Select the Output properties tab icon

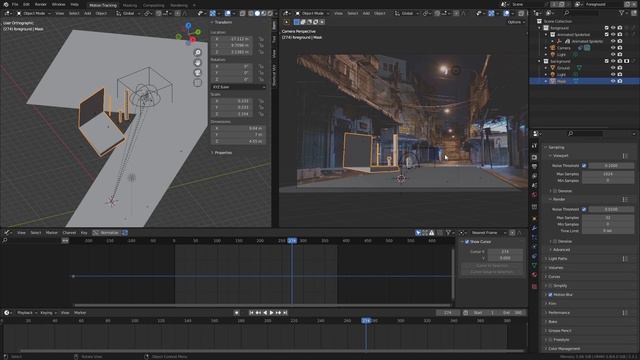[535, 167]
